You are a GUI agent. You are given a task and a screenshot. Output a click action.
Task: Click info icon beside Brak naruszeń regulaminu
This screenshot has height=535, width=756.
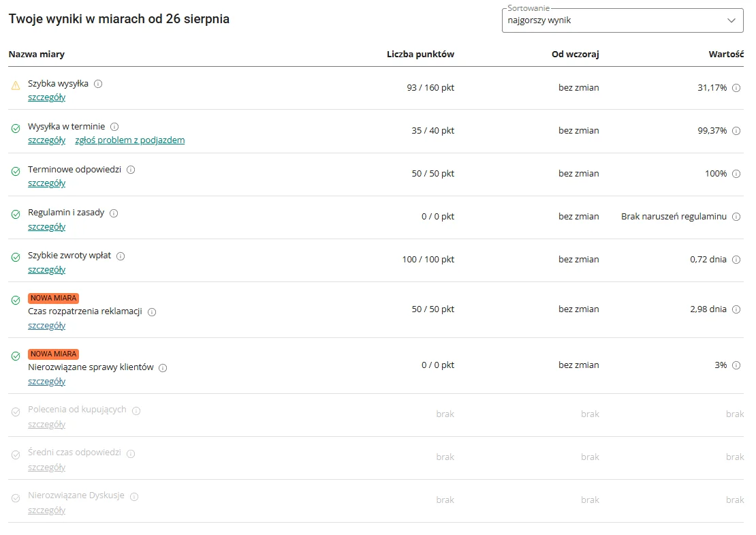[x=736, y=217]
